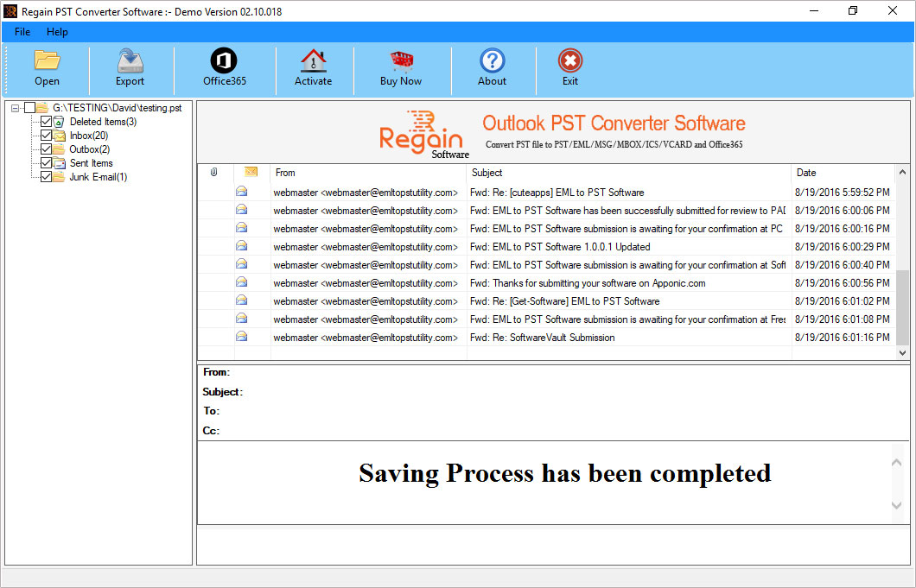Select the Deleted Items(3) folder label
Viewport: 916px width, 588px height.
coord(104,122)
